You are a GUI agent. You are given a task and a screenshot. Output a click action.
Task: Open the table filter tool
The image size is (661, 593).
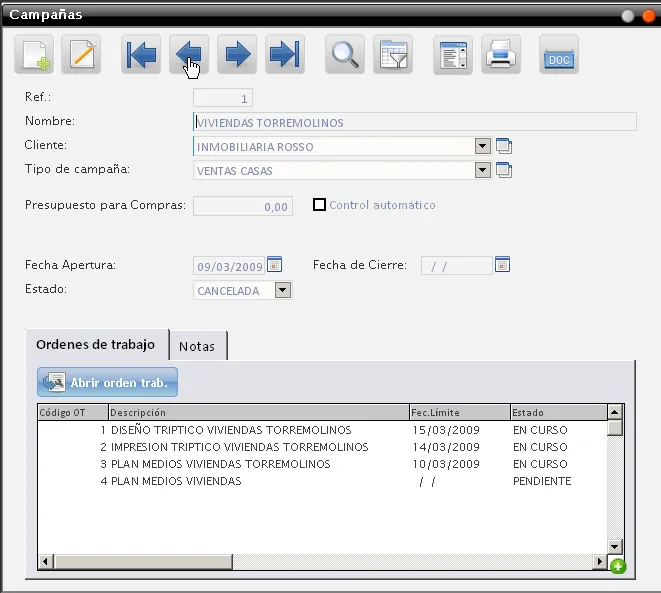tap(393, 54)
